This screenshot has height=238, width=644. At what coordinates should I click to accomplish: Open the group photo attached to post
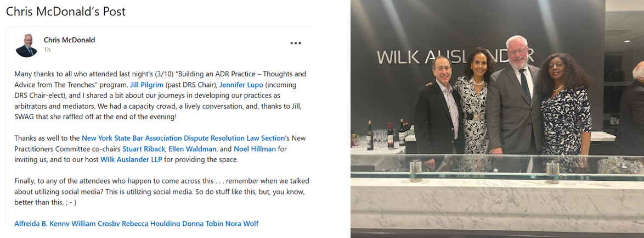[x=497, y=119]
